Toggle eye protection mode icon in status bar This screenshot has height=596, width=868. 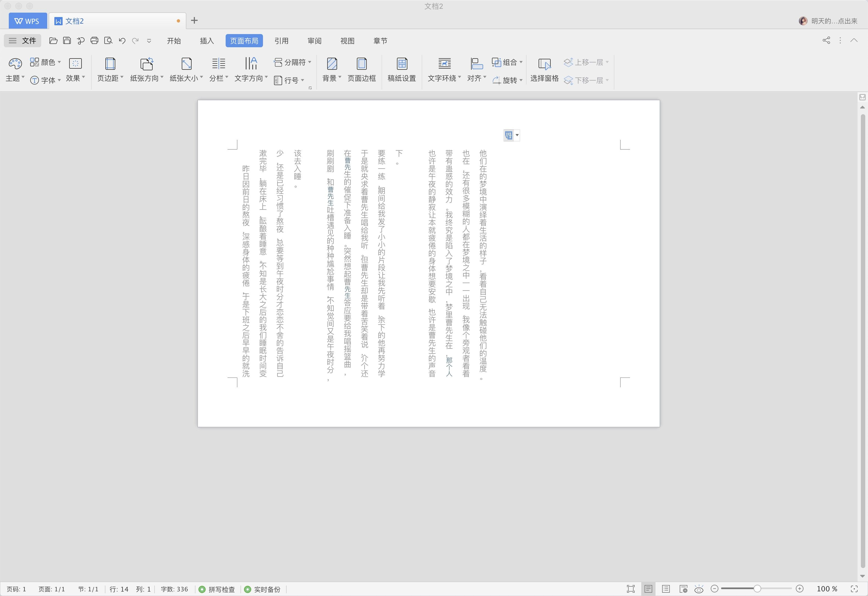[699, 589]
